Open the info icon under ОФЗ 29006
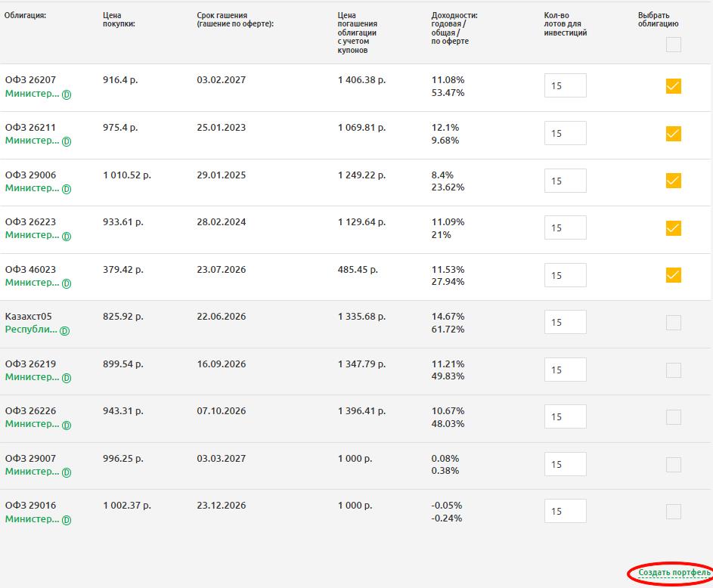Image resolution: width=713 pixels, height=588 pixels. (67, 189)
